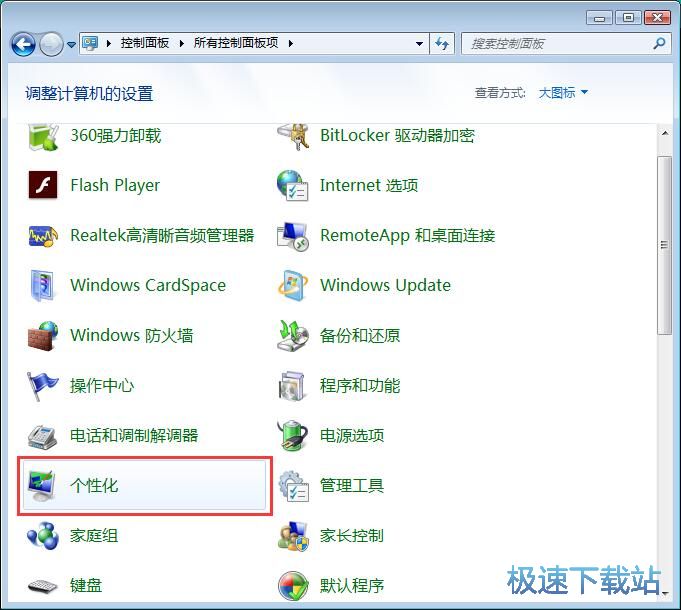Click the 备份和还原 link text

(360, 336)
